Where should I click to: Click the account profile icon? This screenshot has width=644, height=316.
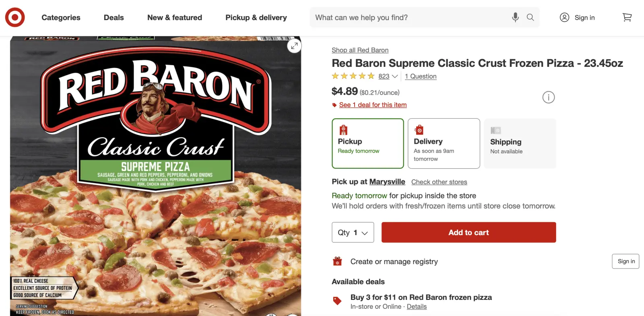tap(564, 17)
